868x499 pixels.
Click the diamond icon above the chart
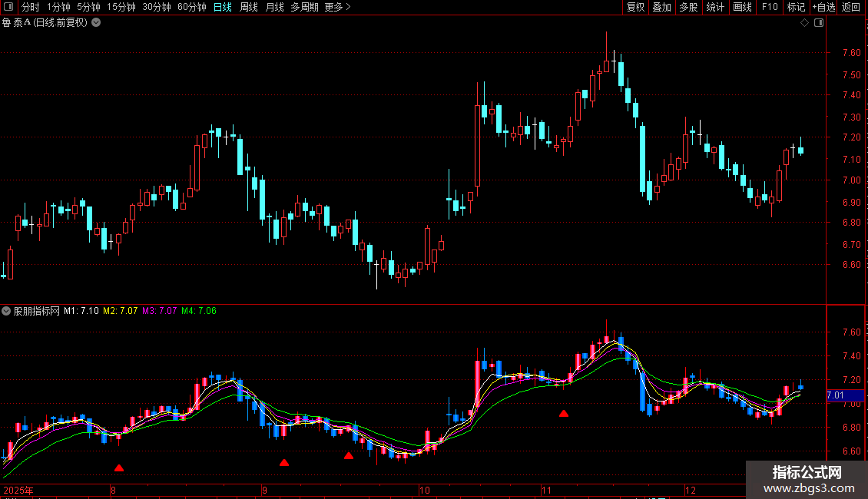tap(805, 23)
